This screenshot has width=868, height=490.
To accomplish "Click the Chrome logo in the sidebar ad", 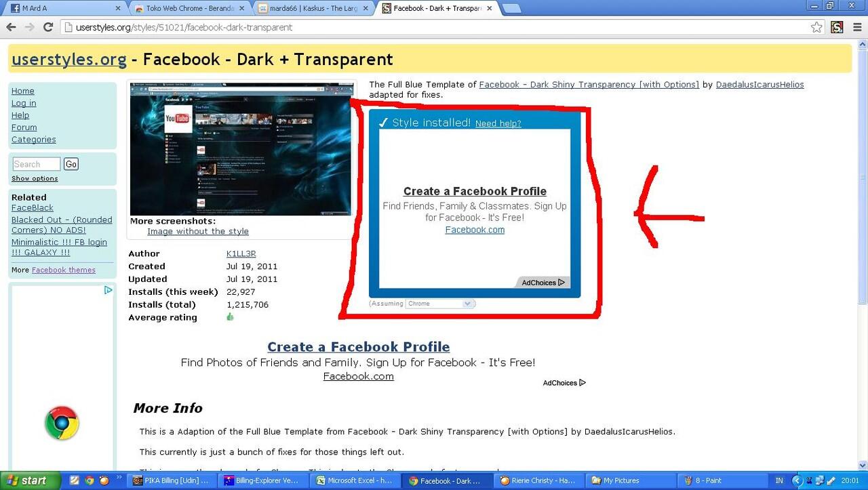I will tap(62, 423).
